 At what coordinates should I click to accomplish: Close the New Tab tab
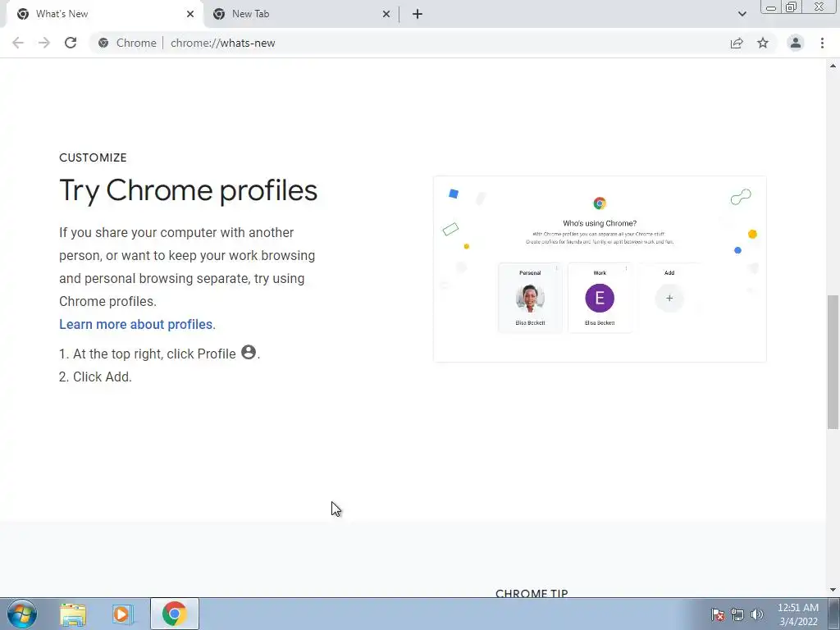[386, 14]
